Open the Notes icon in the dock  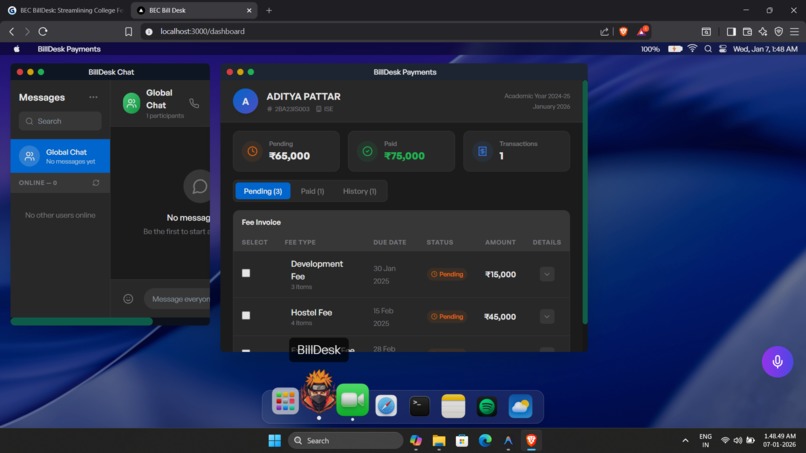coord(453,406)
